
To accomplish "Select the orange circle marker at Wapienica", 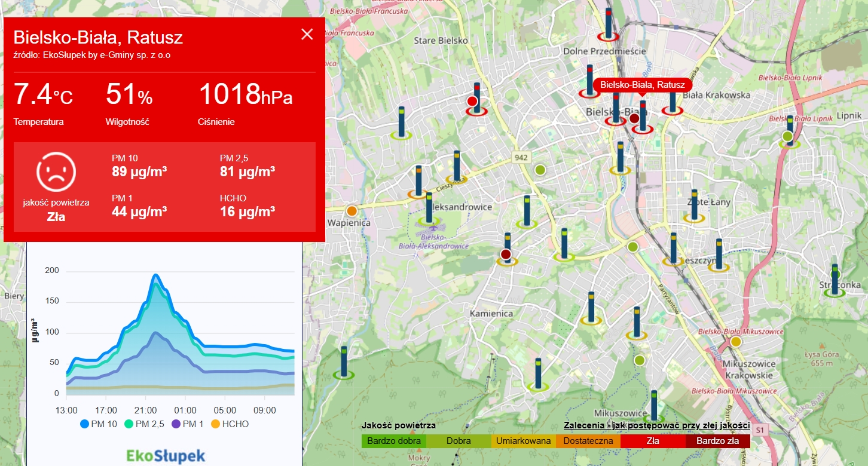I will [x=352, y=211].
